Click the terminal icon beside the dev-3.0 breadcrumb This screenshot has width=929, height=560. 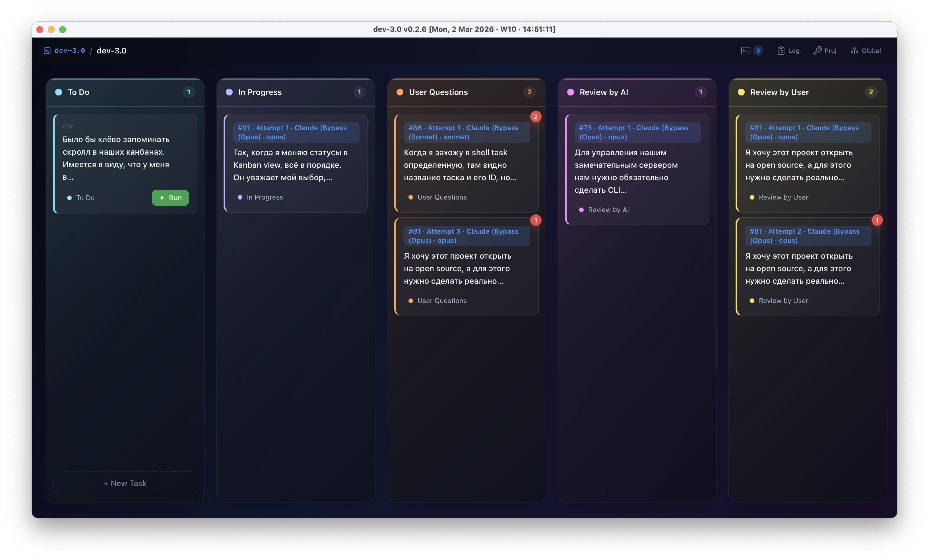[x=47, y=50]
